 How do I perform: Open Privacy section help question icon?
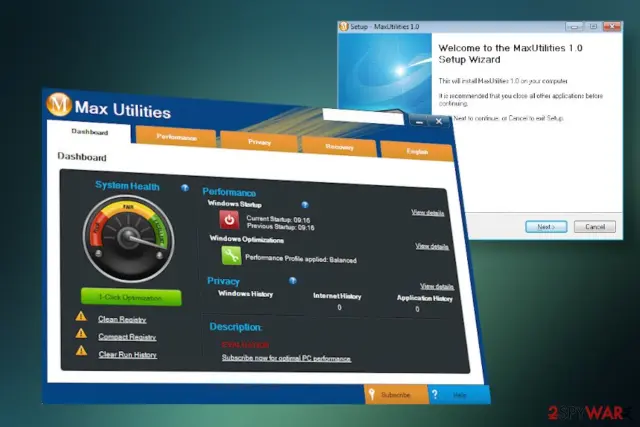[292, 280]
